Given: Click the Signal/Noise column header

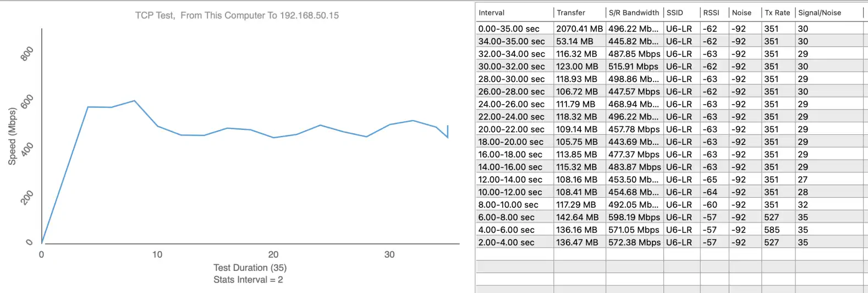Looking at the screenshot, I should tap(820, 13).
